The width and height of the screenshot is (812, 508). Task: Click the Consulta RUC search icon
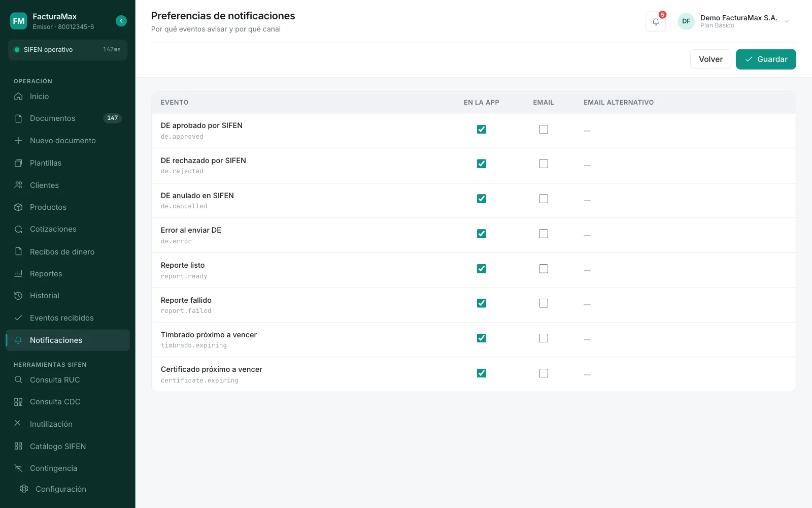(x=18, y=380)
